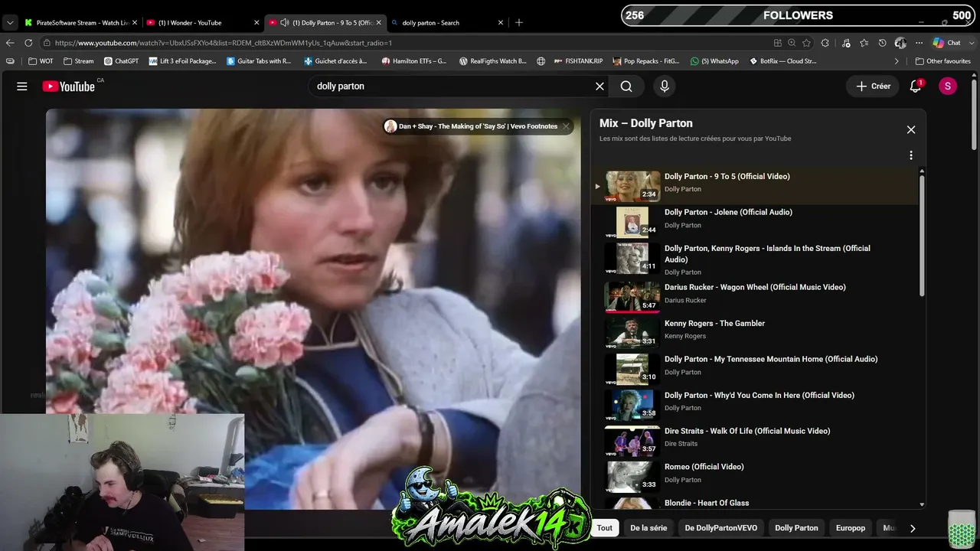Play Islands In the Stream thumbnail

coord(632,258)
